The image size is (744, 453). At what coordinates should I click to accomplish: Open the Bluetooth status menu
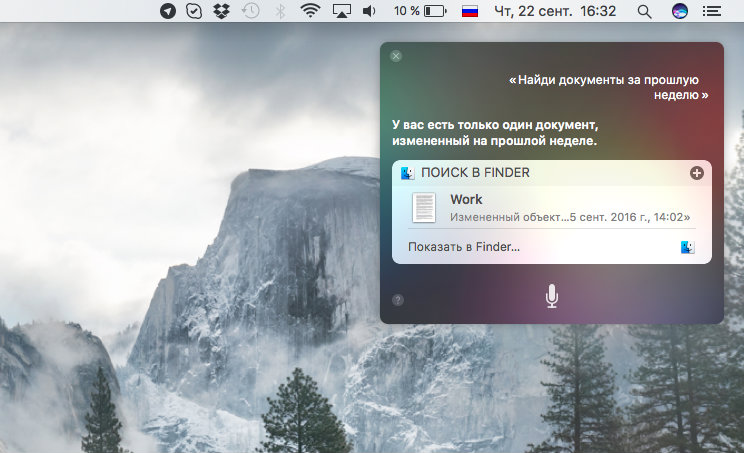click(280, 11)
